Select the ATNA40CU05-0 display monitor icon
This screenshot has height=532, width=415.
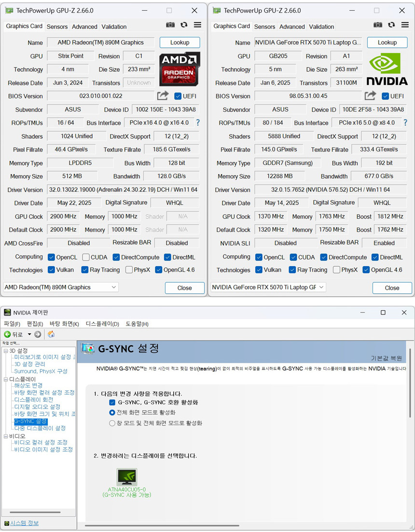[127, 477]
